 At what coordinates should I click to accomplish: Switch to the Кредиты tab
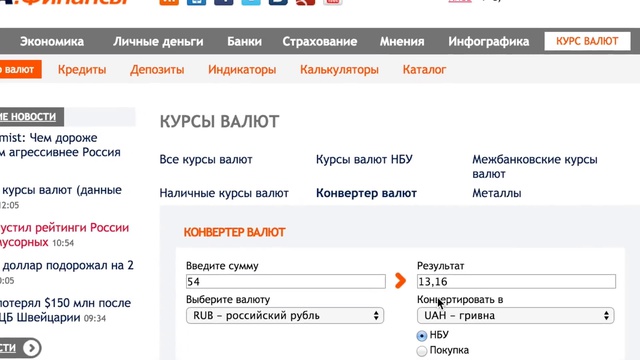[82, 69]
